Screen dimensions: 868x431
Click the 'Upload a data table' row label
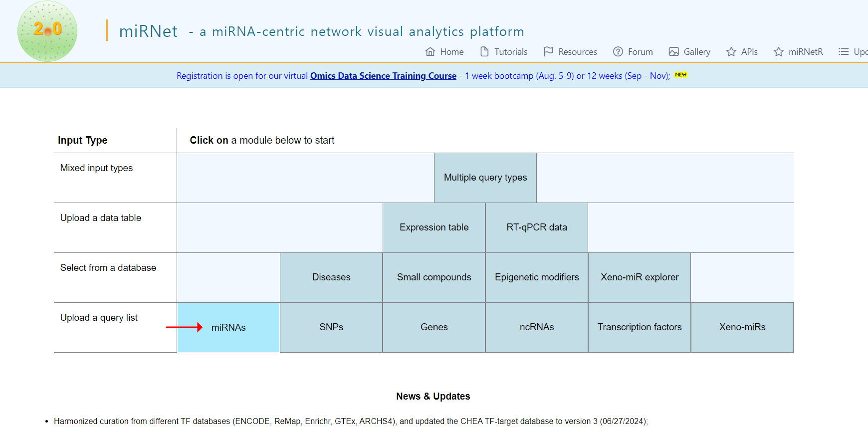101,218
